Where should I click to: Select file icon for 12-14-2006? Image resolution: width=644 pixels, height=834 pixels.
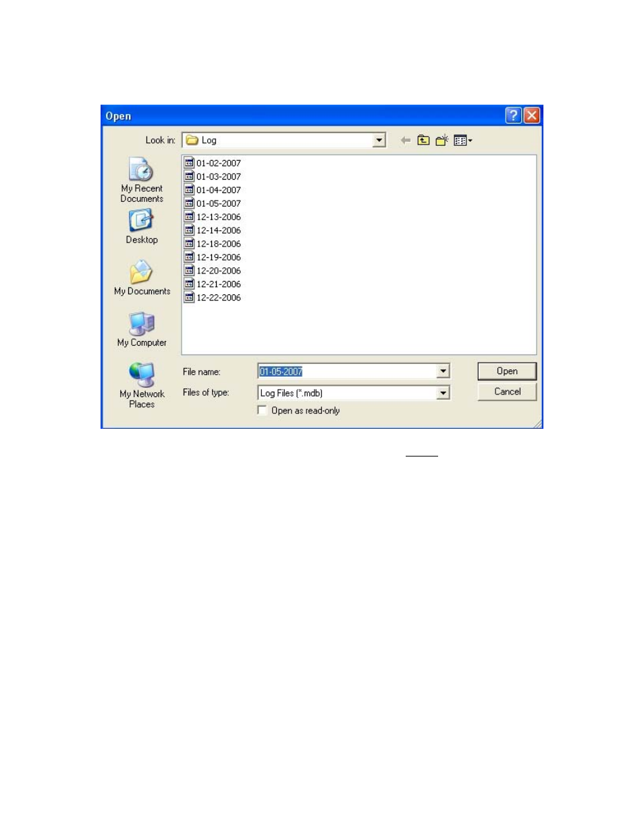190,230
